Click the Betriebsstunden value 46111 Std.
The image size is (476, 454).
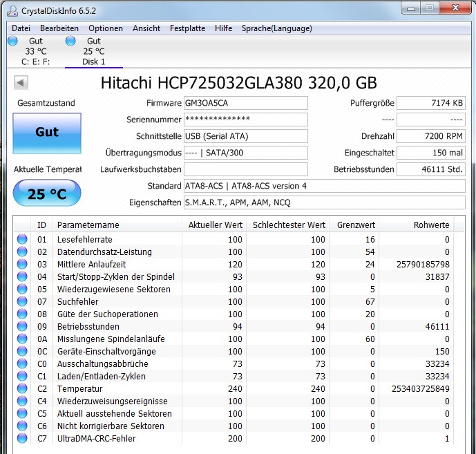click(x=431, y=169)
